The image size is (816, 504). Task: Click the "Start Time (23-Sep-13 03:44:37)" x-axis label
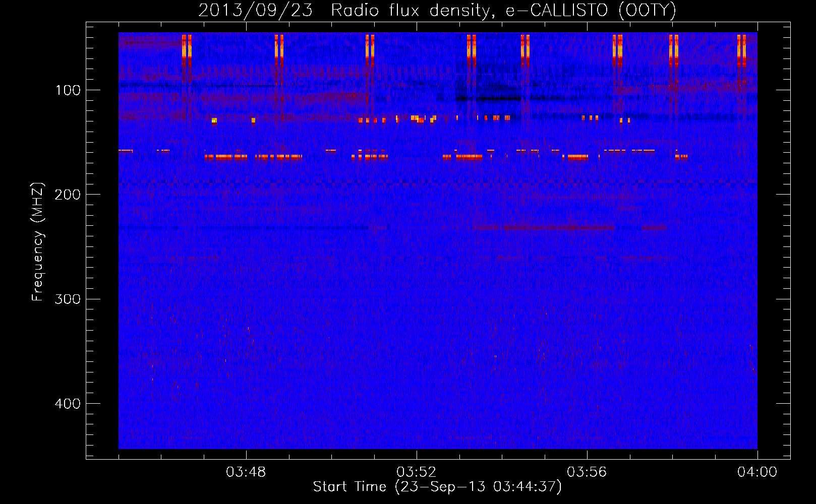point(437,487)
